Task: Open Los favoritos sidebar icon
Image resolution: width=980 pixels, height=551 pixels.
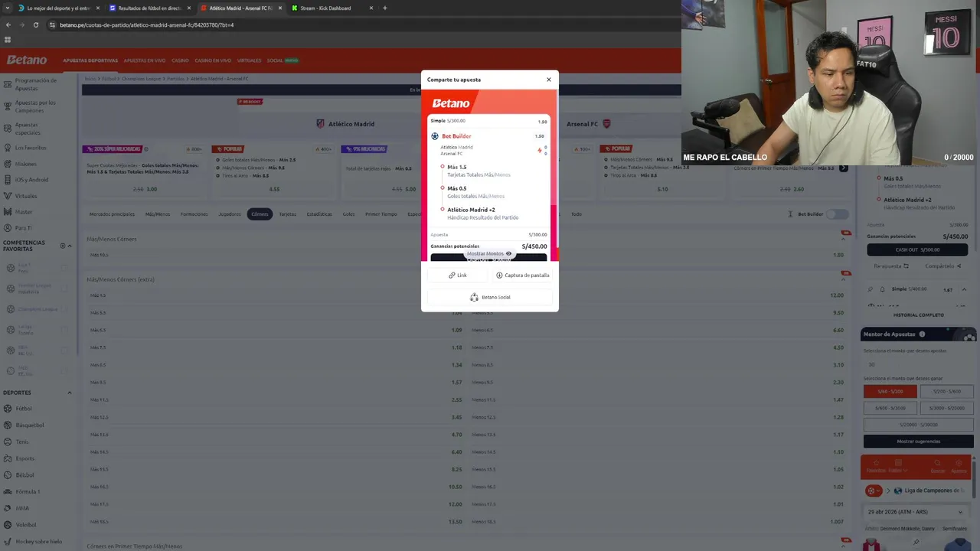Action: pos(8,148)
